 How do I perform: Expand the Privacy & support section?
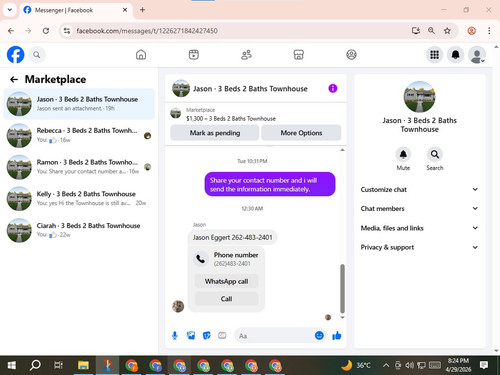pyautogui.click(x=419, y=247)
